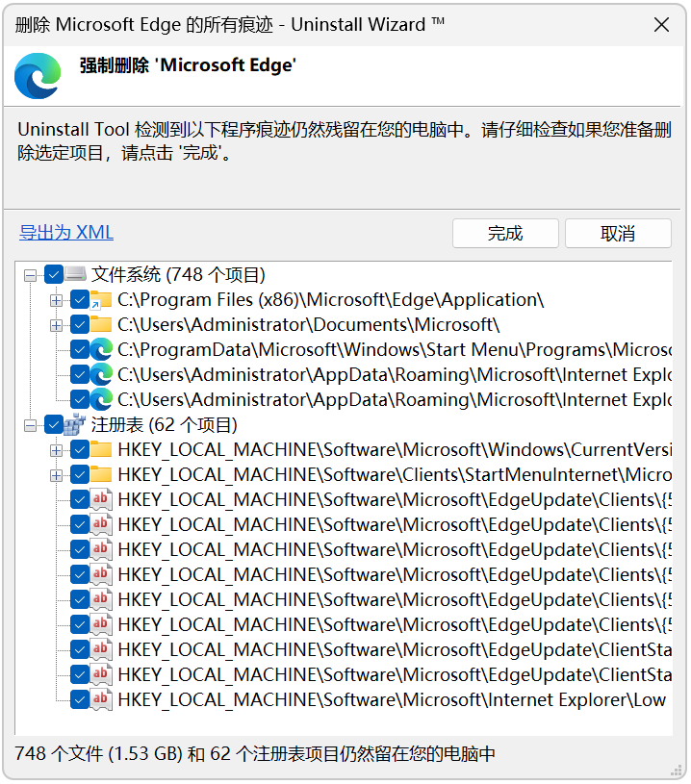This screenshot has width=691, height=784.
Task: Toggle the checkbox for Documents\Microsoft\
Action: point(80,324)
